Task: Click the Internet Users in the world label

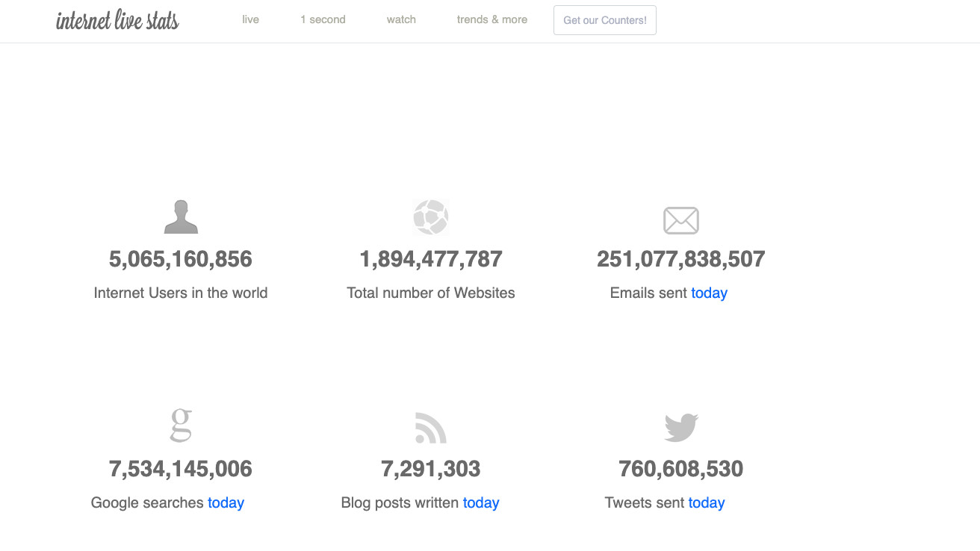Action: pos(181,293)
